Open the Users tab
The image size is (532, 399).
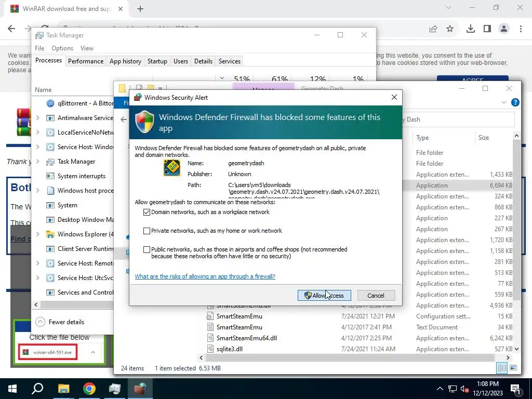click(x=180, y=61)
